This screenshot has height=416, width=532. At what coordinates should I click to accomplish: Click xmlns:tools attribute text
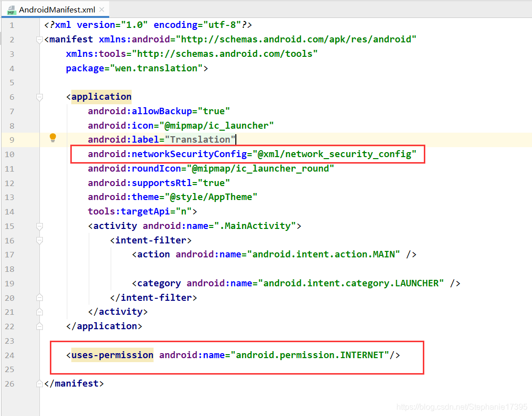[x=191, y=54]
